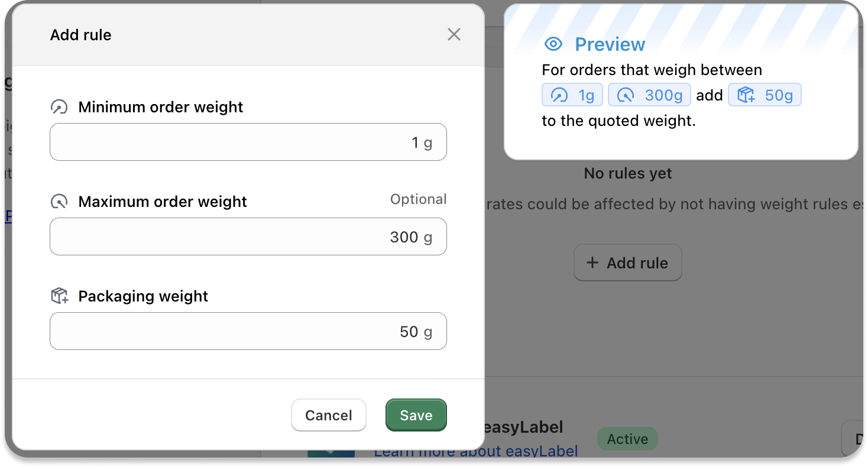This screenshot has width=868, height=467.
Task: Open the Learn more about easyLabel link
Action: coord(476,452)
